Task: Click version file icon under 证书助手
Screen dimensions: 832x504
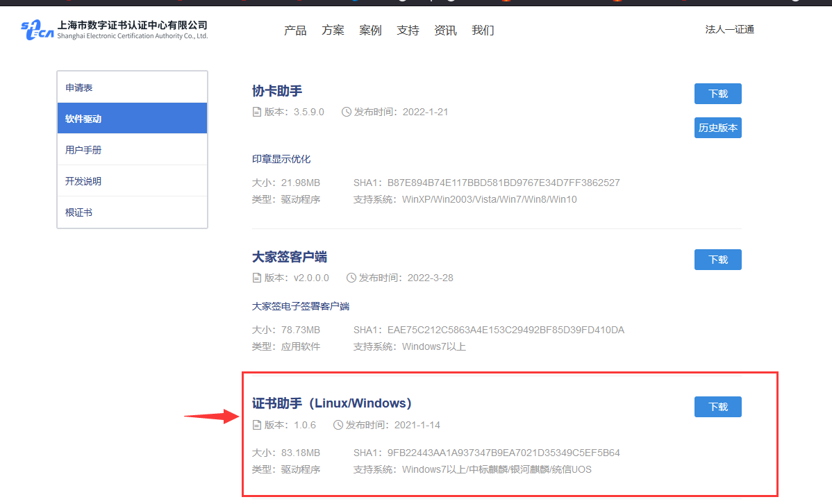Action: tap(257, 425)
